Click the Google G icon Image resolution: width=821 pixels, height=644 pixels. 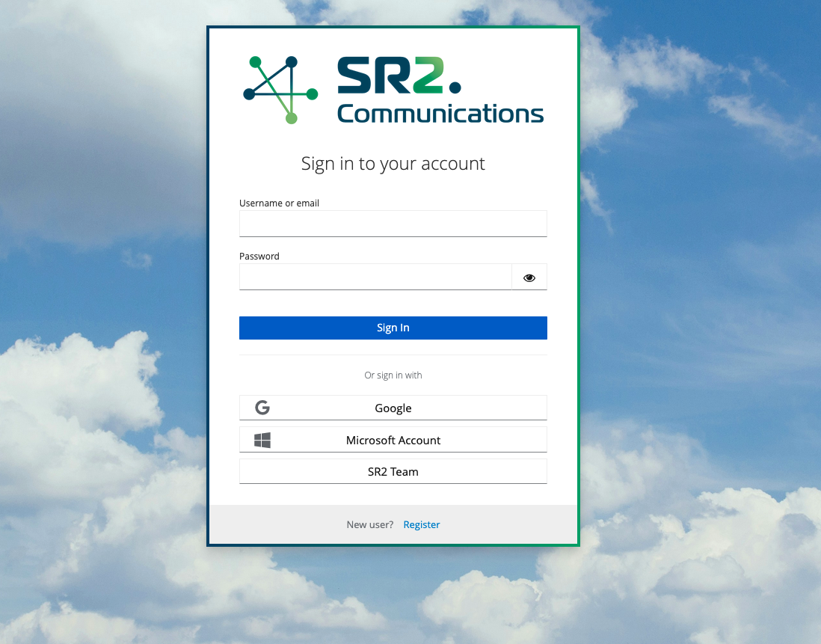tap(262, 408)
